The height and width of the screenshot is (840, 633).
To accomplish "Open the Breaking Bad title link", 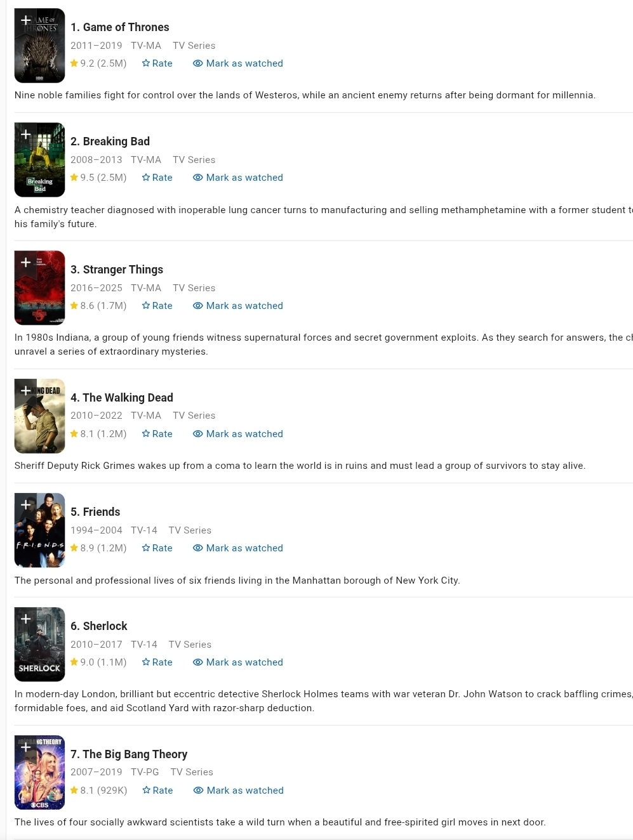I will point(110,141).
